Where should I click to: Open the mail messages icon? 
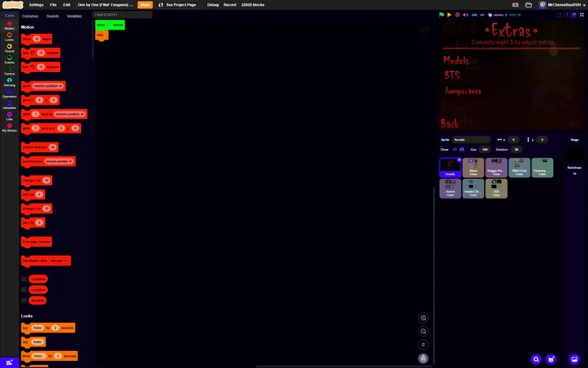(x=515, y=5)
